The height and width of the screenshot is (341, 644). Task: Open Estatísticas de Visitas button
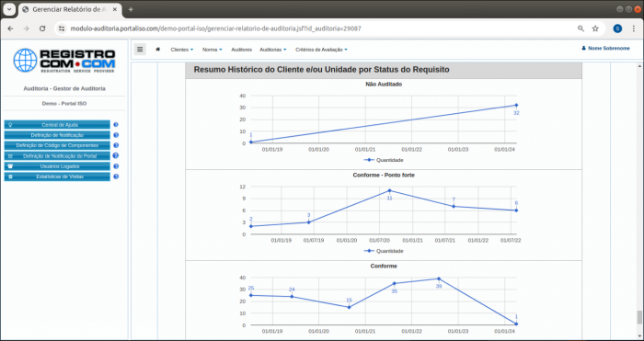(x=57, y=176)
